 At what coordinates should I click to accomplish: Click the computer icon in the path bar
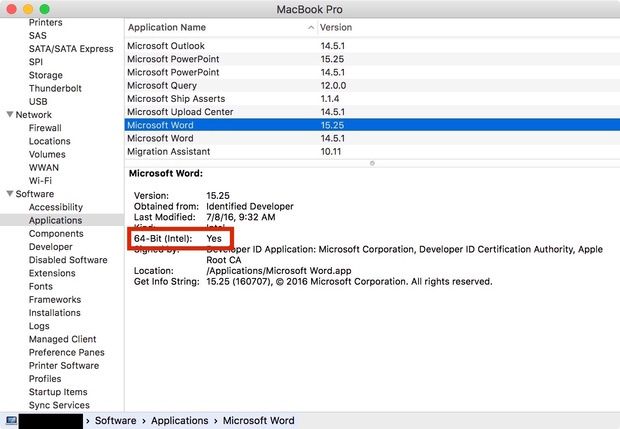tap(11, 420)
